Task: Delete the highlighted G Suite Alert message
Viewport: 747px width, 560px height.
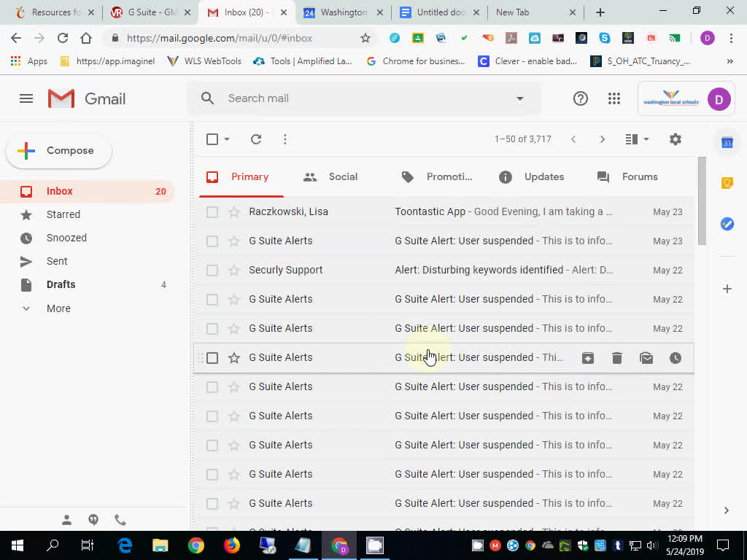Action: pos(617,357)
